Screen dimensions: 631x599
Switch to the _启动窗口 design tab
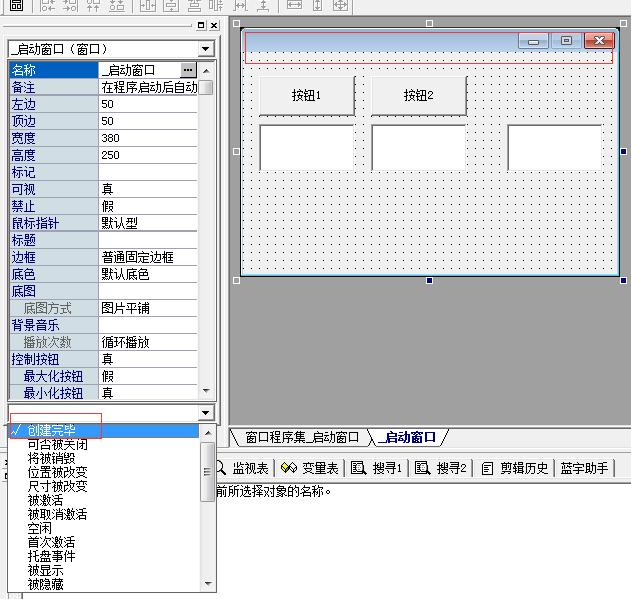[407, 437]
